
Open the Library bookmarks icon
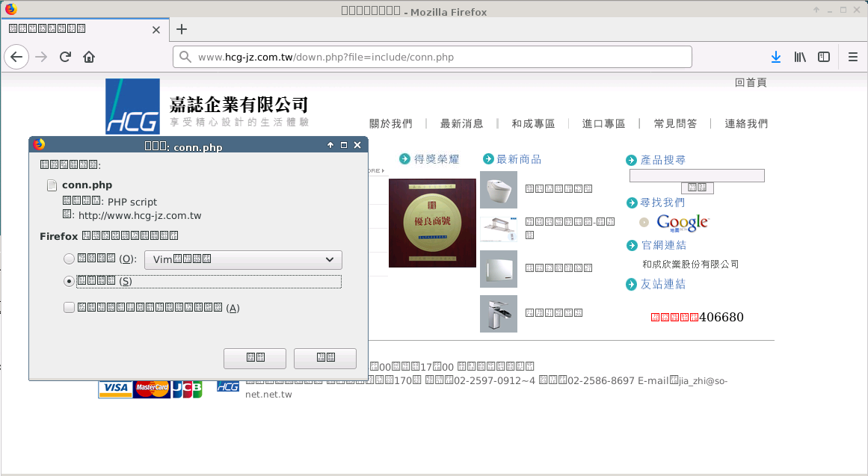(800, 57)
